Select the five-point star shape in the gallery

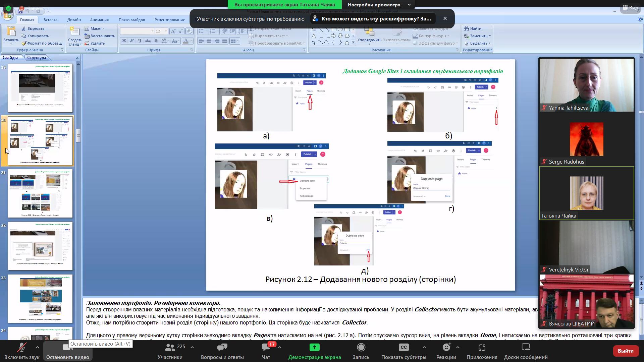pyautogui.click(x=347, y=43)
